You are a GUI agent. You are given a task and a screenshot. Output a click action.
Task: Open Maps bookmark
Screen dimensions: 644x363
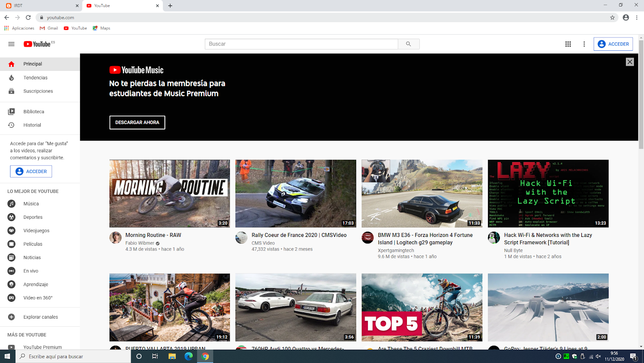point(101,28)
